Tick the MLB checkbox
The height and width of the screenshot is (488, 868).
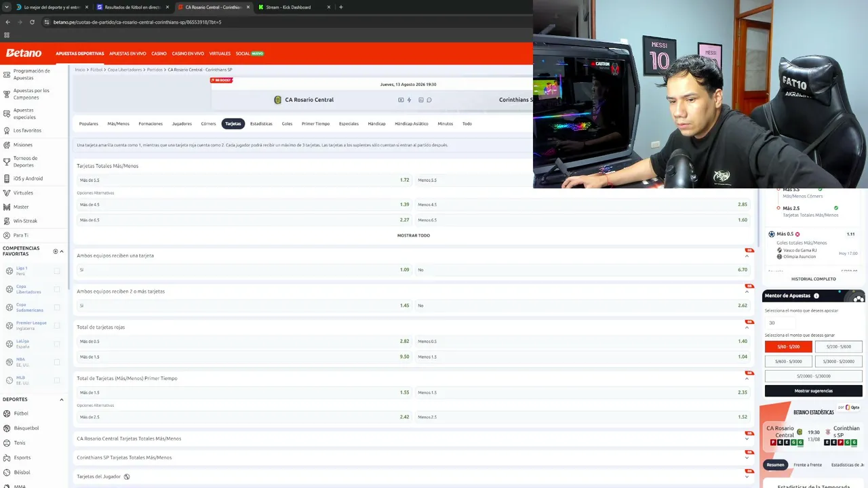point(57,381)
